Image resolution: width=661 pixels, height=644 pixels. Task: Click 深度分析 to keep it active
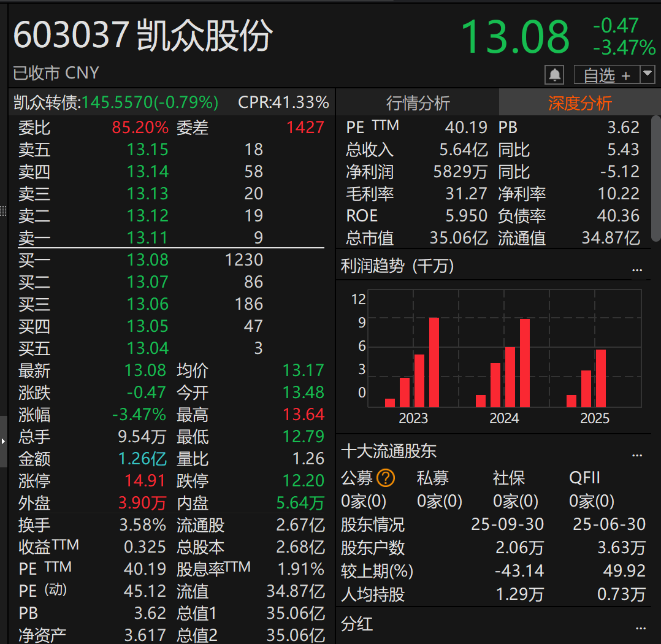click(x=580, y=104)
